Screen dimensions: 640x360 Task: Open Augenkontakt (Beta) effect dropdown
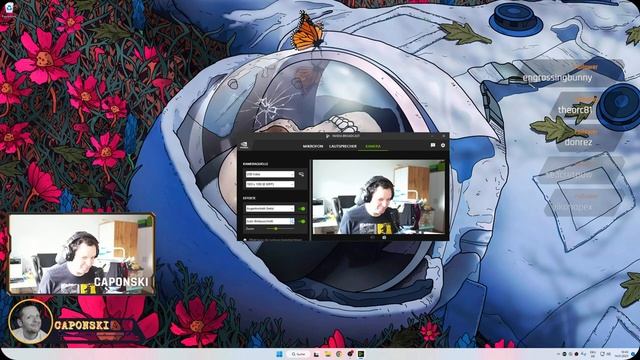point(270,209)
